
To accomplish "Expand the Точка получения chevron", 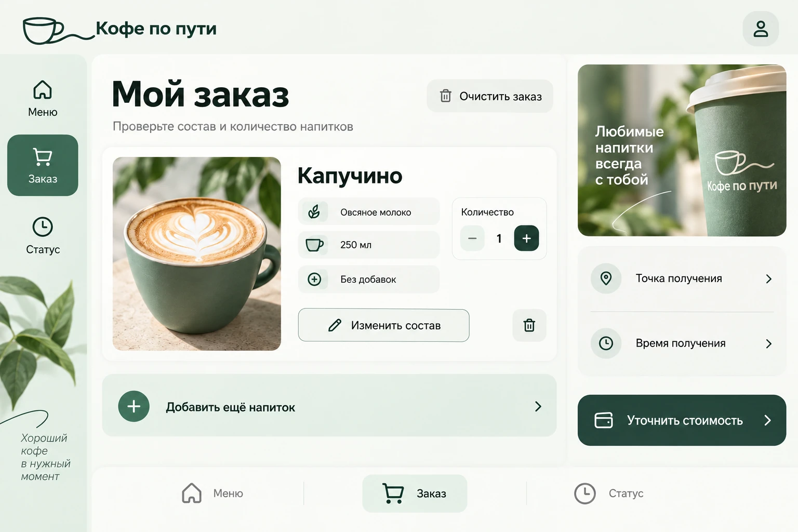I will [x=769, y=279].
